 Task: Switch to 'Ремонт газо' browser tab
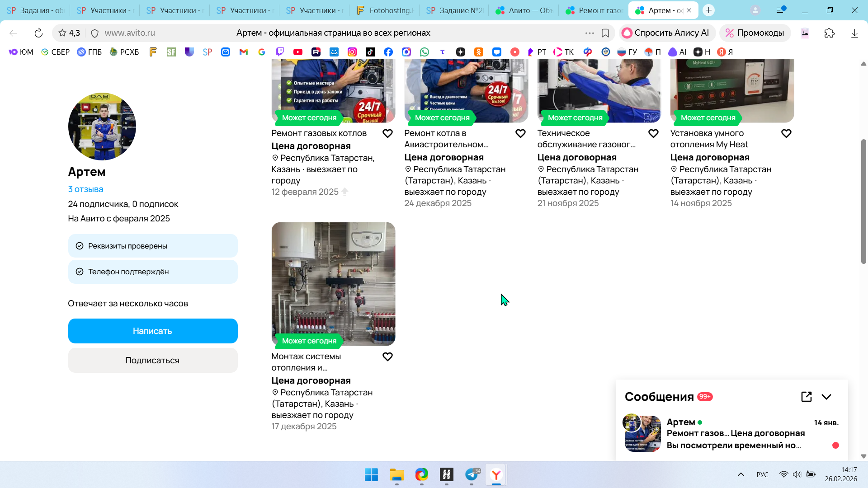[x=594, y=10]
